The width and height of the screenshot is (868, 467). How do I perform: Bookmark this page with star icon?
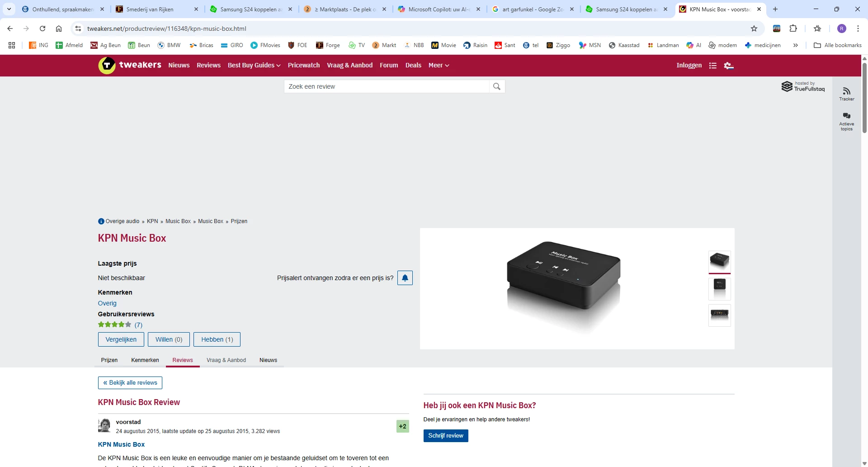[754, 29]
